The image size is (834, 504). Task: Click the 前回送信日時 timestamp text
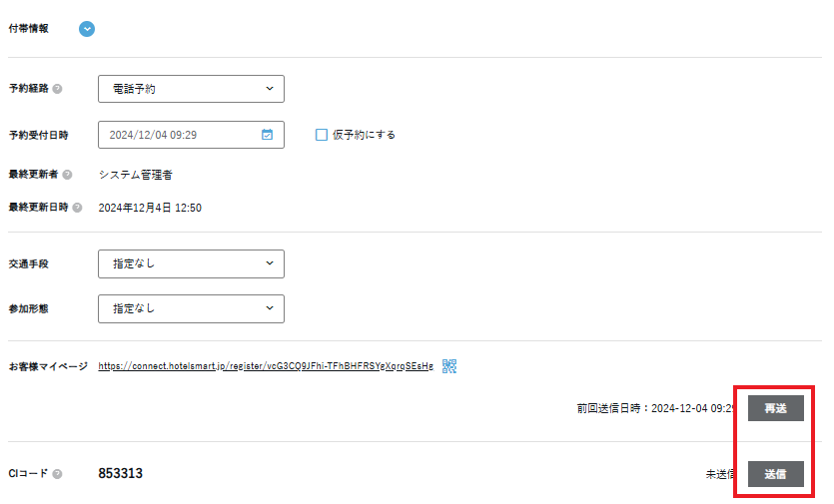click(655, 408)
